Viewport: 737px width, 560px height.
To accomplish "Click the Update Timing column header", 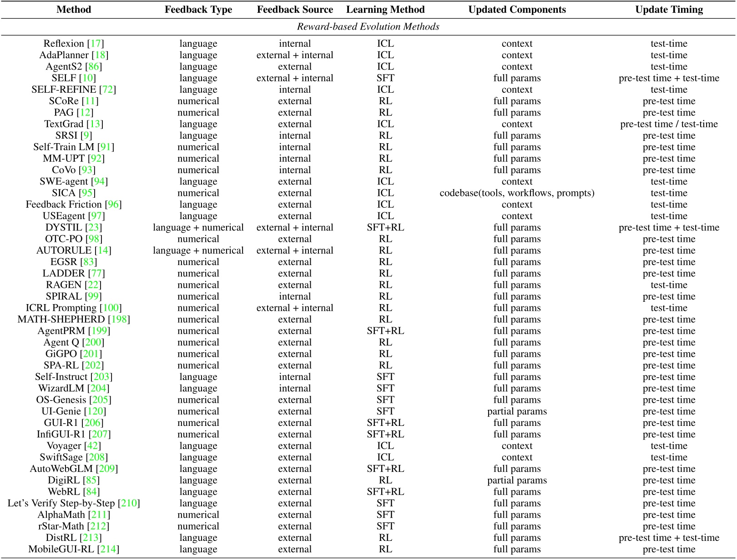I will pos(669,10).
